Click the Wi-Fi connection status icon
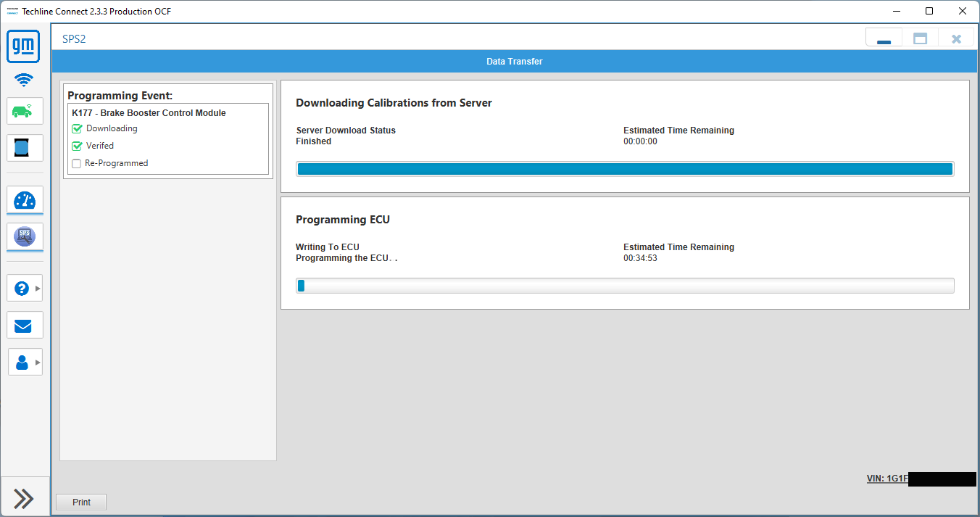 pos(24,79)
